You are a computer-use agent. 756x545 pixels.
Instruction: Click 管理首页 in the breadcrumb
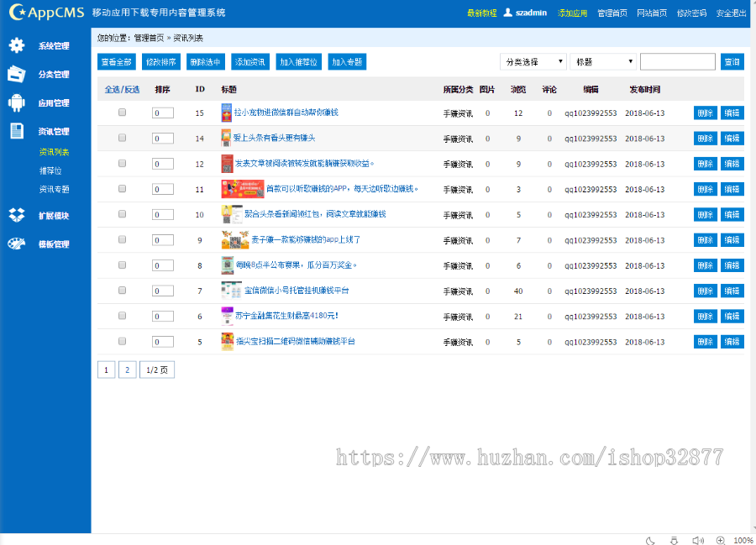(149, 38)
